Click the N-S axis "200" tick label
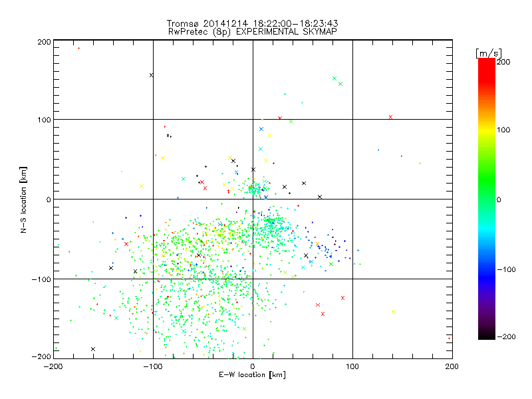Viewport: 532px width, 399px height. tap(45, 42)
